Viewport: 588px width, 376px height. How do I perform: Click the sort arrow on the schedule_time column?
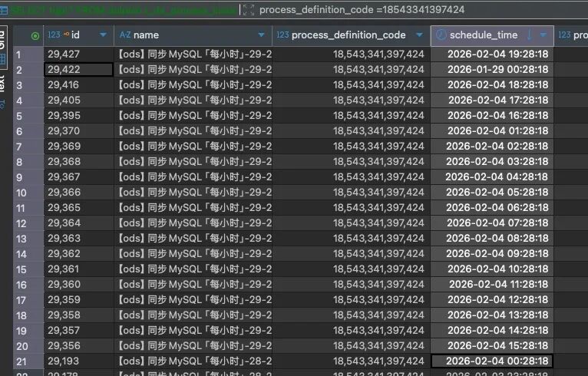(529, 35)
